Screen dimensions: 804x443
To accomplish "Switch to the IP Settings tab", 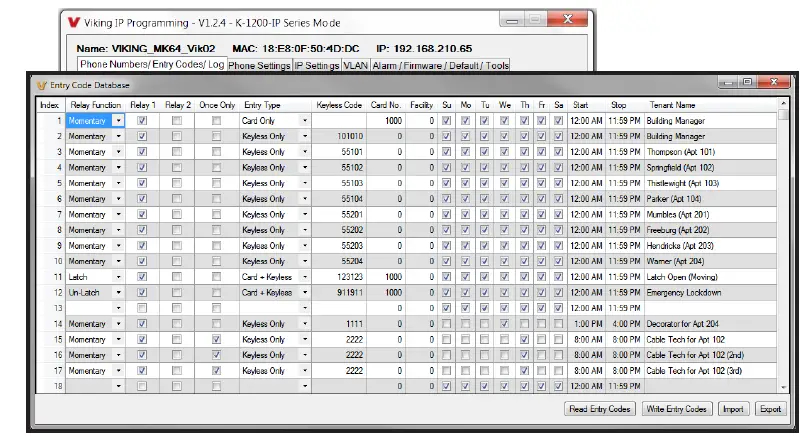I will (316, 66).
